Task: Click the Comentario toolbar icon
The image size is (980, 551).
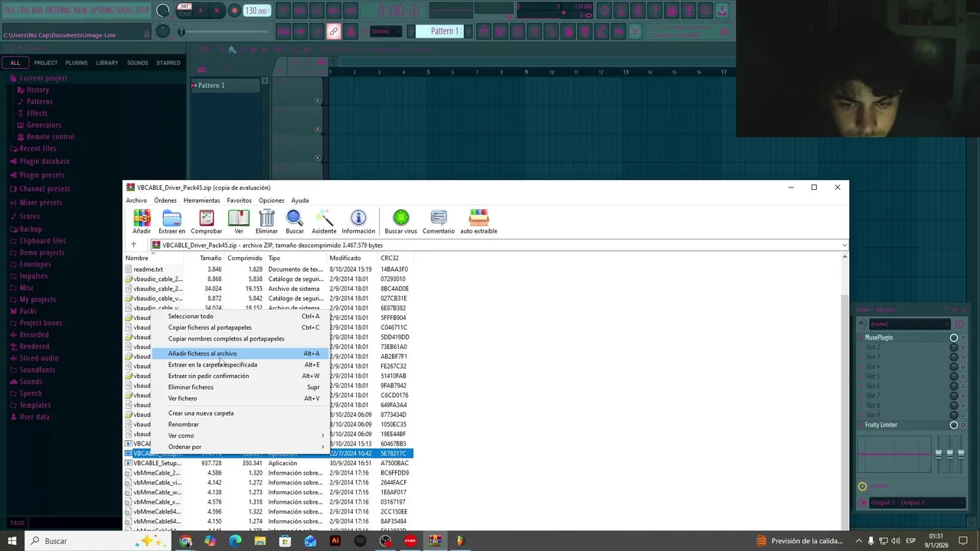Action: [x=439, y=221]
